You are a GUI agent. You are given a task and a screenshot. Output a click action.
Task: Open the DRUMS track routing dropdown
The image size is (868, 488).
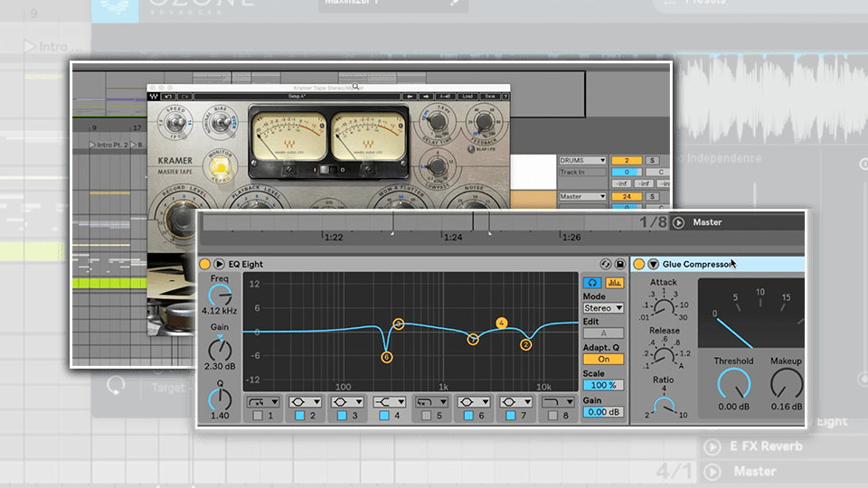[x=582, y=161]
